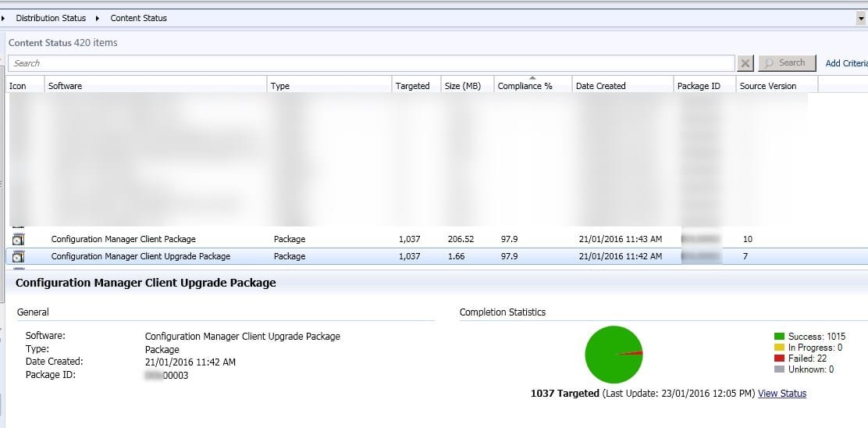The width and height of the screenshot is (868, 428).
Task: Click the 21/01/2016 11:43 AM date cell
Action: [x=620, y=239]
